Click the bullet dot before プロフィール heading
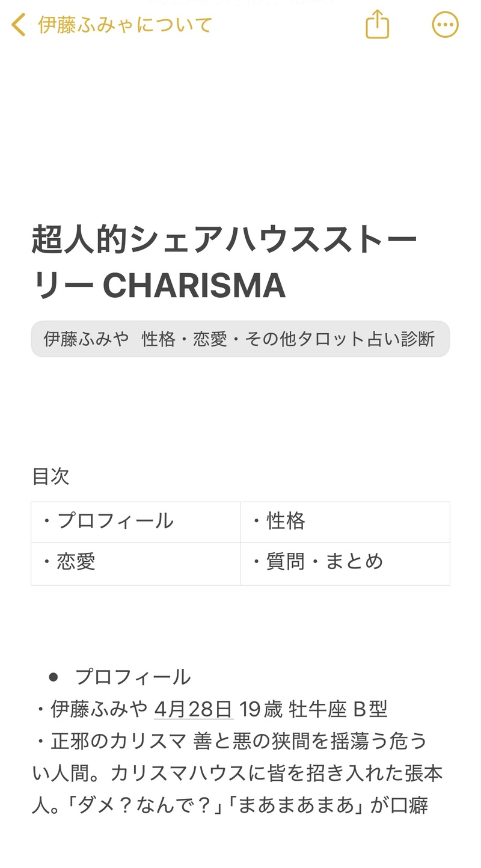481x868 pixels. coord(54,677)
